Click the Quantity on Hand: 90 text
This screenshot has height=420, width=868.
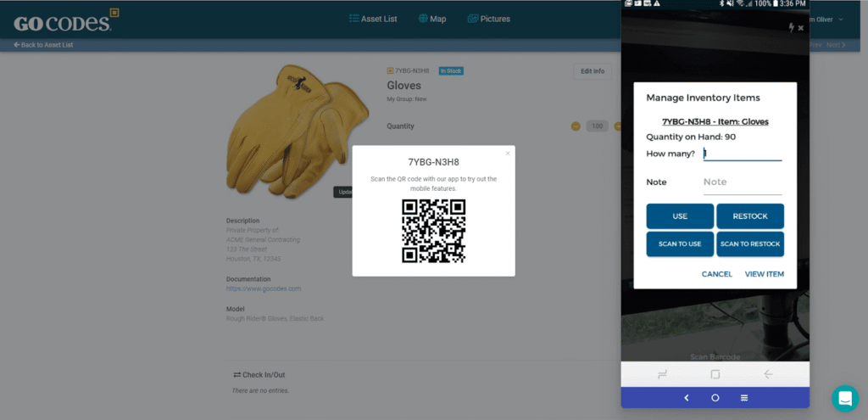tap(691, 137)
